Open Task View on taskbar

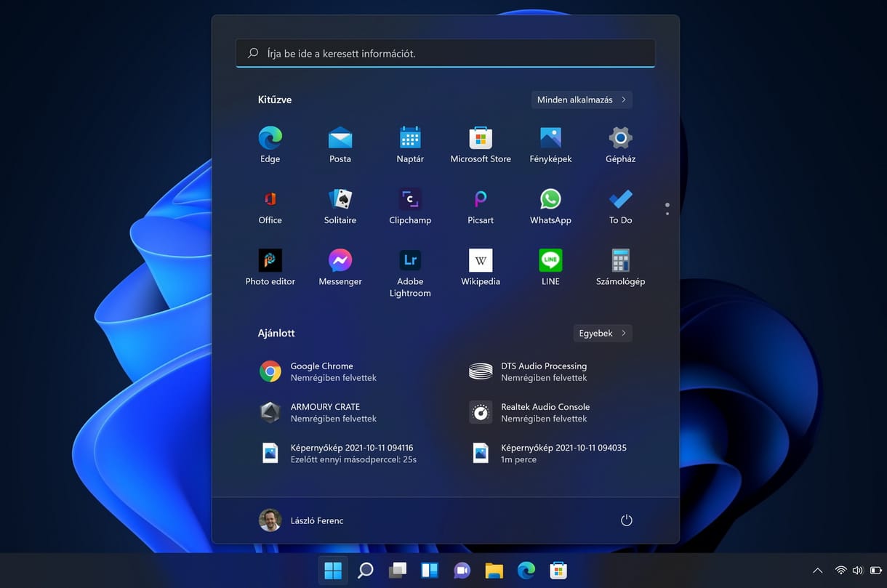[398, 571]
